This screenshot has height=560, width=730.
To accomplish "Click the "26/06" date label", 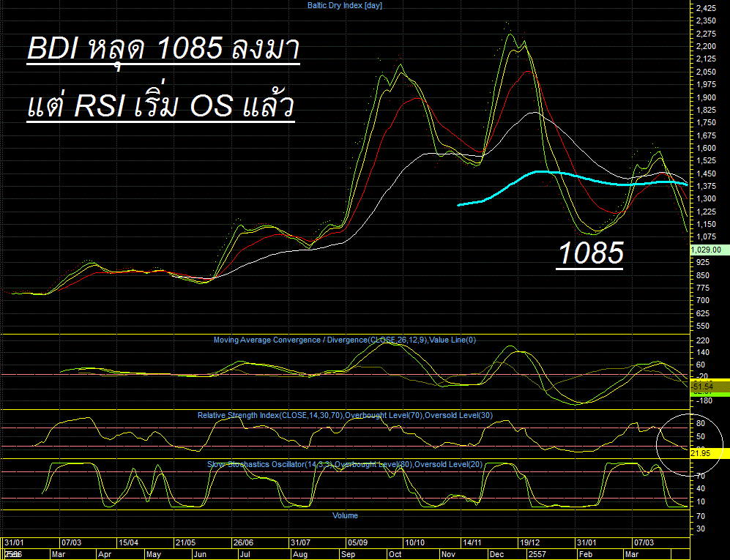I will (244, 542).
